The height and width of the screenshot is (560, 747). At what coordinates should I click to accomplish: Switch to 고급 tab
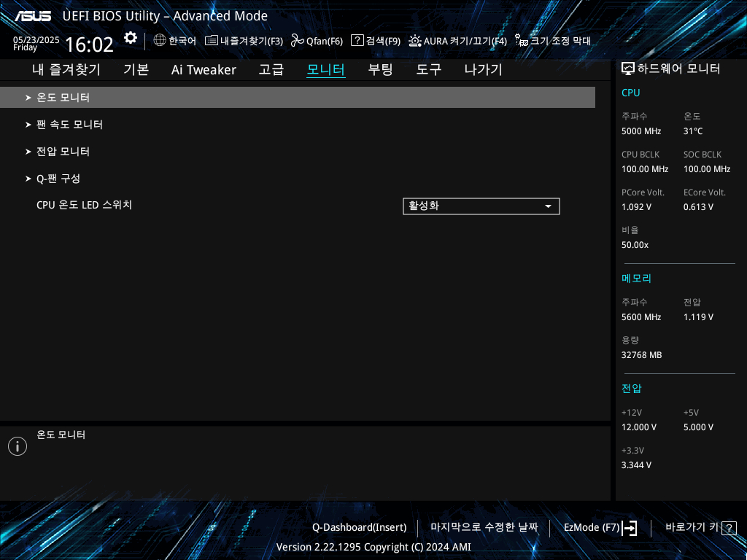click(271, 69)
